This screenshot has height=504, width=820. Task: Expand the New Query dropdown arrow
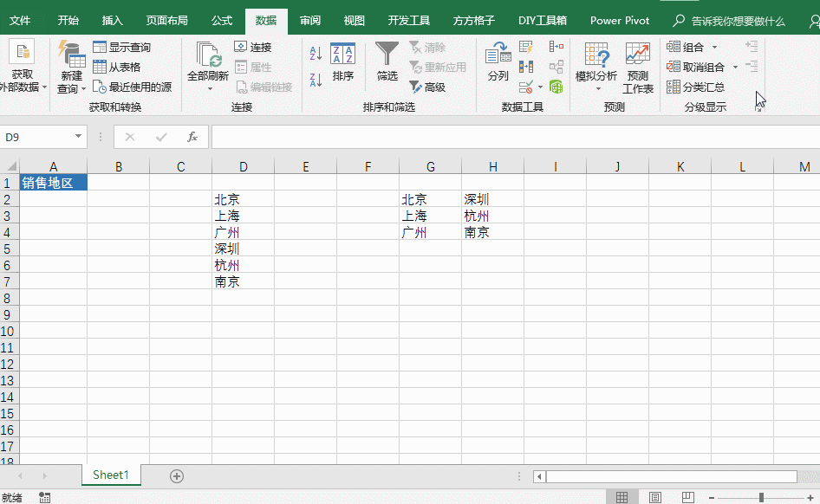[84, 89]
